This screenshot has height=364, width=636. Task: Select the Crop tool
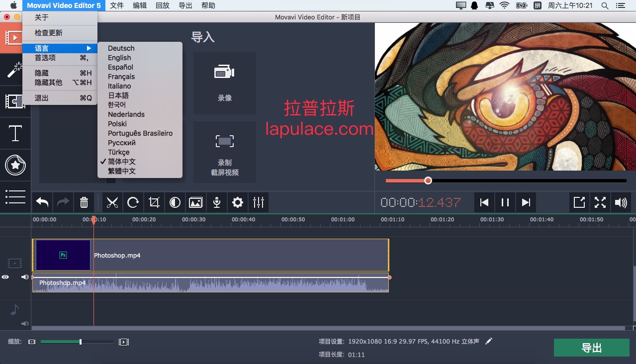pyautogui.click(x=154, y=202)
